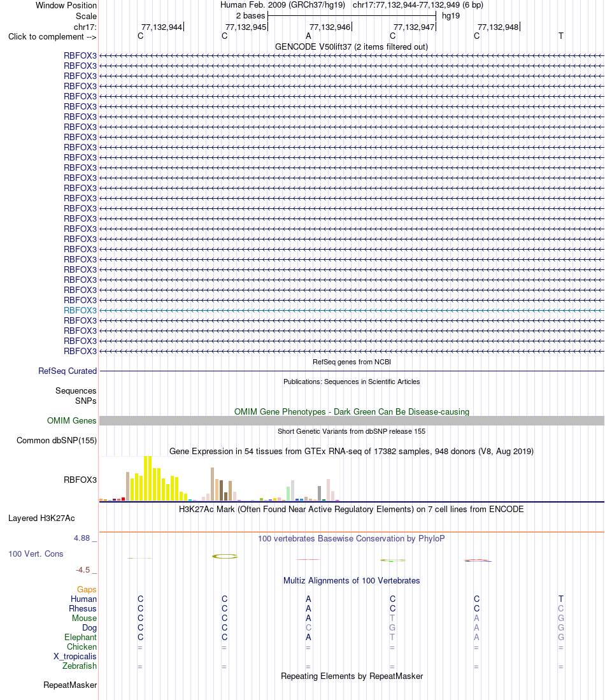This screenshot has height=700, width=605.
Task: Click the RBFOX3 label beside GTEx bar chart
Action: [x=80, y=480]
